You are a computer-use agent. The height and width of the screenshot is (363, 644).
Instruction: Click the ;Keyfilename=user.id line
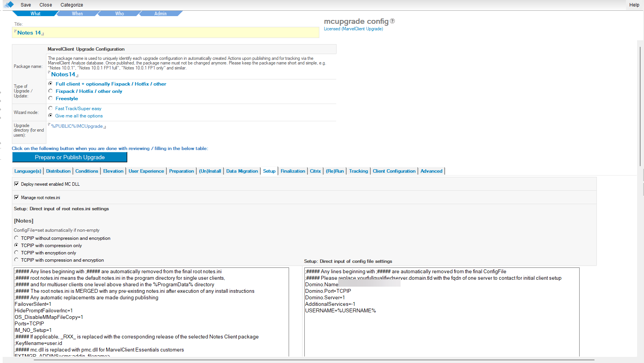click(x=38, y=343)
